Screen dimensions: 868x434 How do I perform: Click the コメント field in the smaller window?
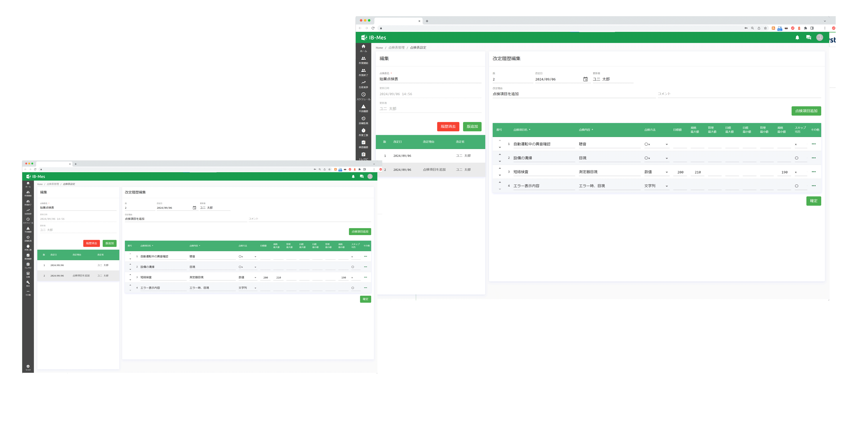pos(310,219)
